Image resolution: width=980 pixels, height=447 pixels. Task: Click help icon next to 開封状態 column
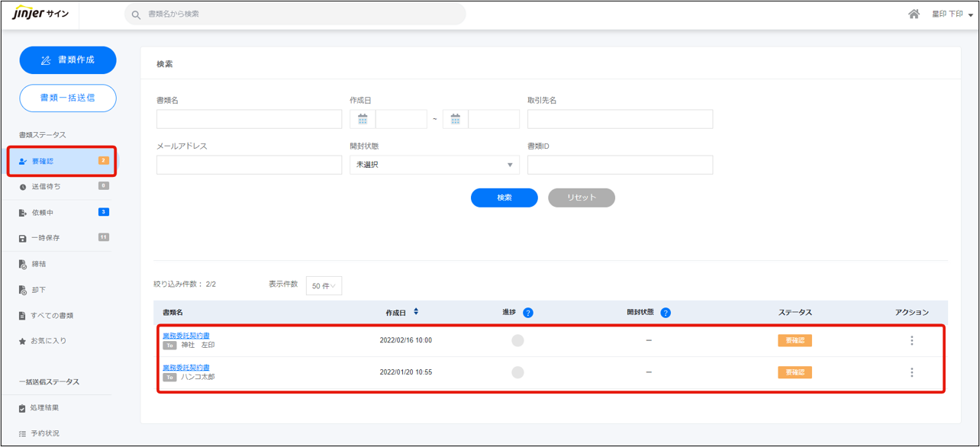point(666,313)
